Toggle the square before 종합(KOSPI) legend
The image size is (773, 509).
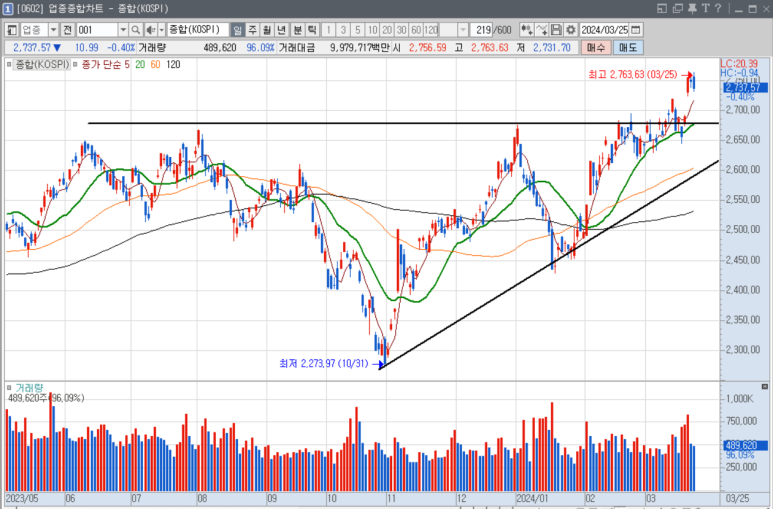pos(9,65)
